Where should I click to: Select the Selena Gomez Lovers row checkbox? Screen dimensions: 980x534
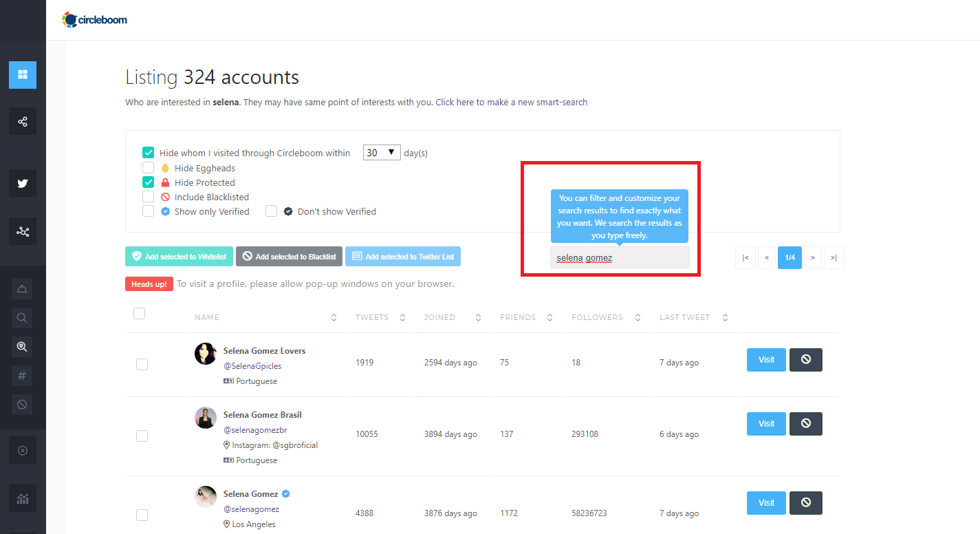(142, 365)
